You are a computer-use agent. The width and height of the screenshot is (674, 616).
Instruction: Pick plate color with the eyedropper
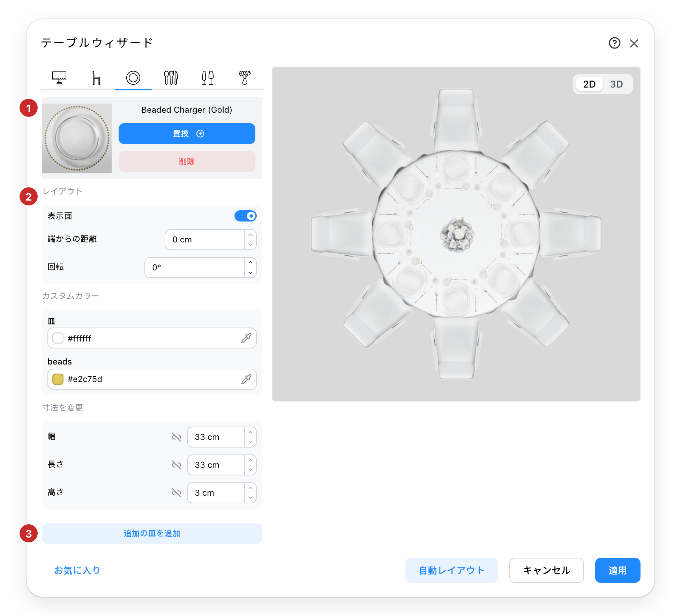point(246,338)
